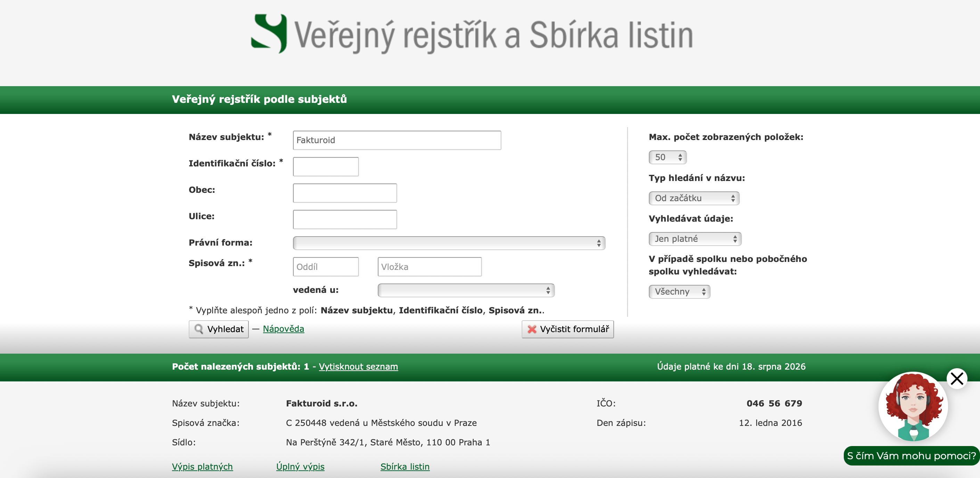
Task: Open the 'Jen platné' dropdown
Action: (x=695, y=239)
